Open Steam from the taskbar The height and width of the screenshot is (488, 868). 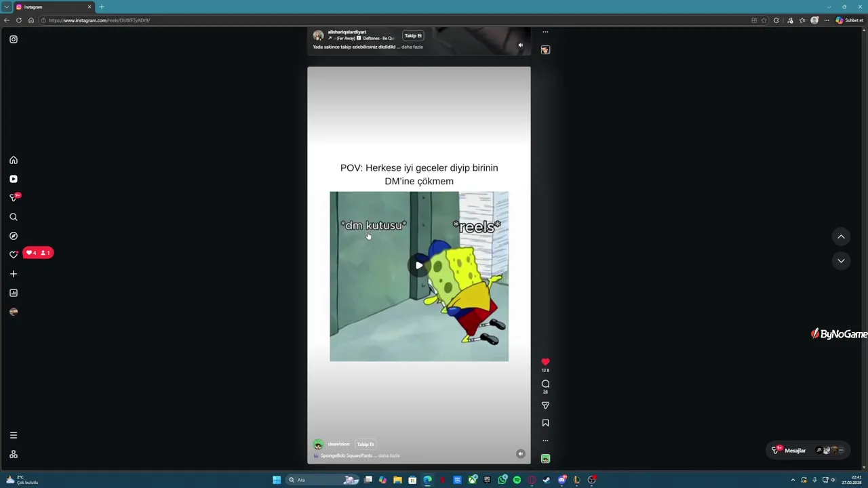547,480
